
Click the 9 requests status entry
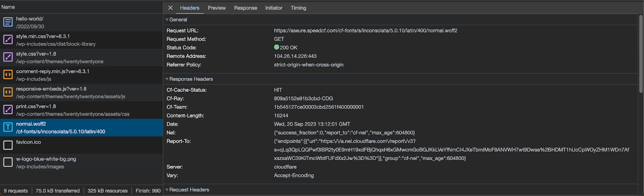[x=16, y=191]
